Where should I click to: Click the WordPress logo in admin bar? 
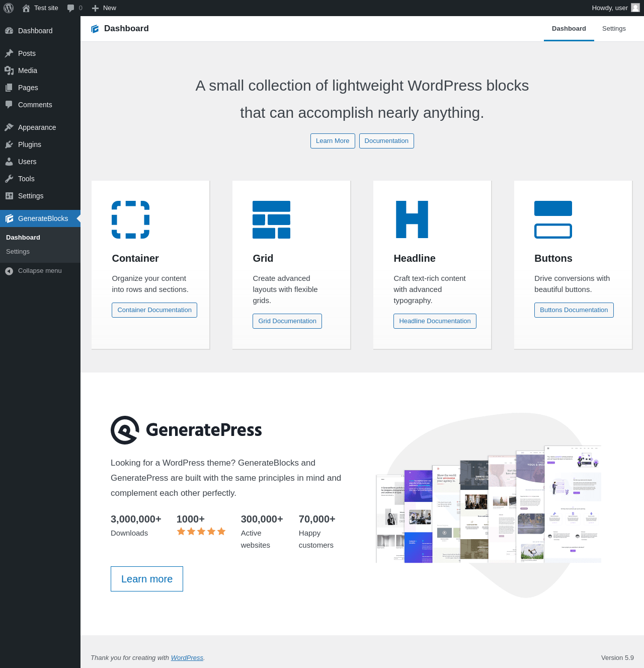click(x=9, y=8)
